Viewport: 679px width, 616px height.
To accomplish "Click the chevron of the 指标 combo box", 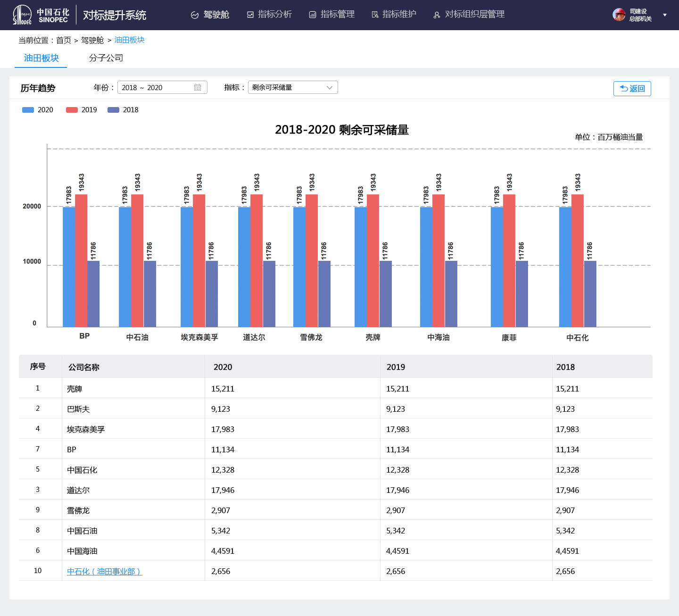I will pos(330,88).
